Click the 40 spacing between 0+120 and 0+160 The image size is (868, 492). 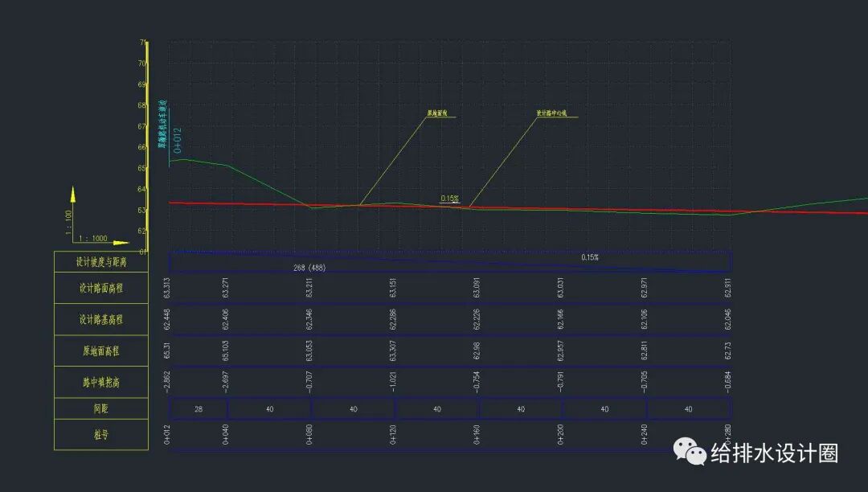click(436, 409)
